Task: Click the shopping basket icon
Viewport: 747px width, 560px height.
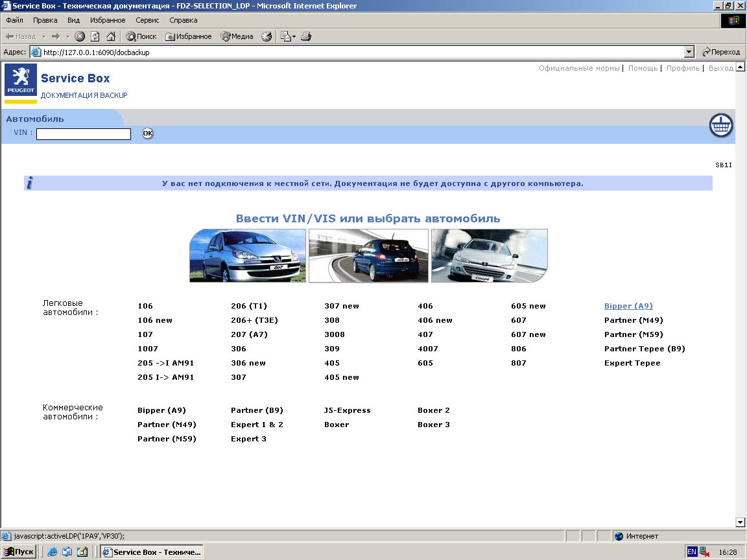Action: point(720,125)
